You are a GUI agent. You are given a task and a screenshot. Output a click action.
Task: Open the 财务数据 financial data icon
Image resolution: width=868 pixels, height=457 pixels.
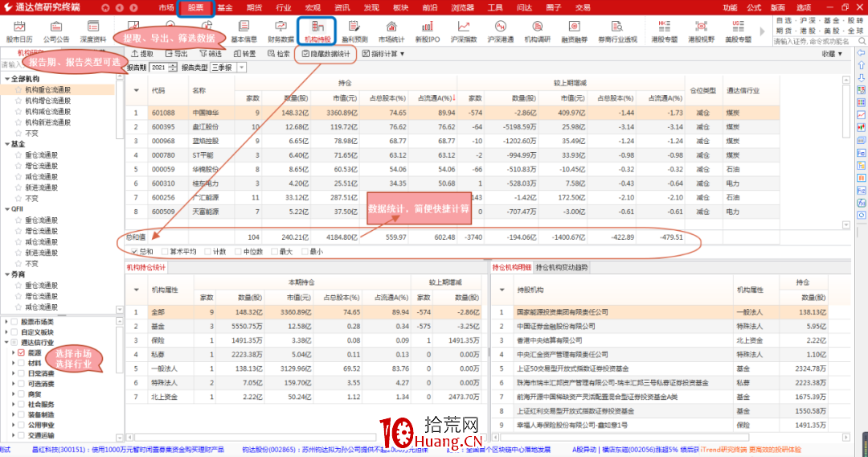[280, 31]
